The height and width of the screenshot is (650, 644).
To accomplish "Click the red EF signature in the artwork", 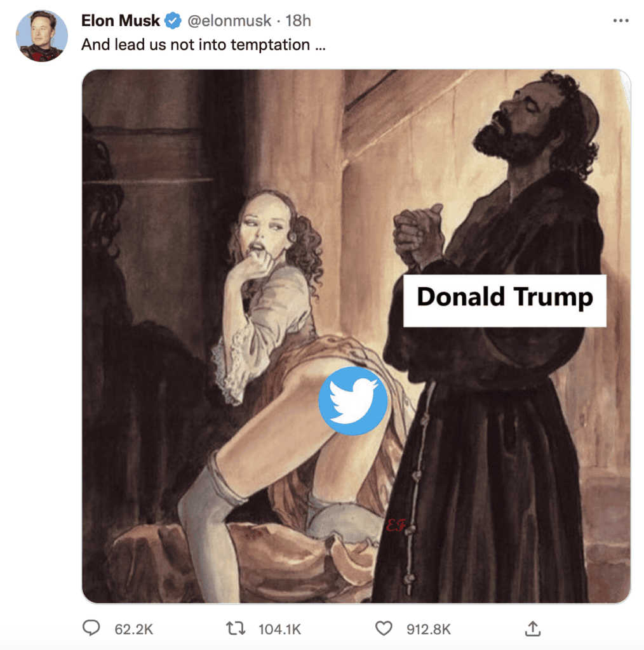I will 395,526.
